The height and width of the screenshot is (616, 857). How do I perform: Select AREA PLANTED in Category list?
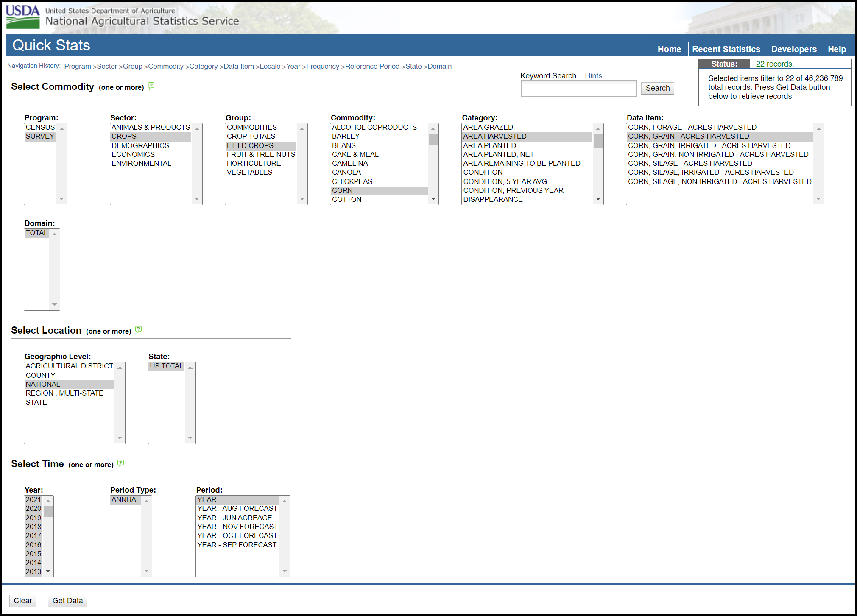(x=489, y=145)
